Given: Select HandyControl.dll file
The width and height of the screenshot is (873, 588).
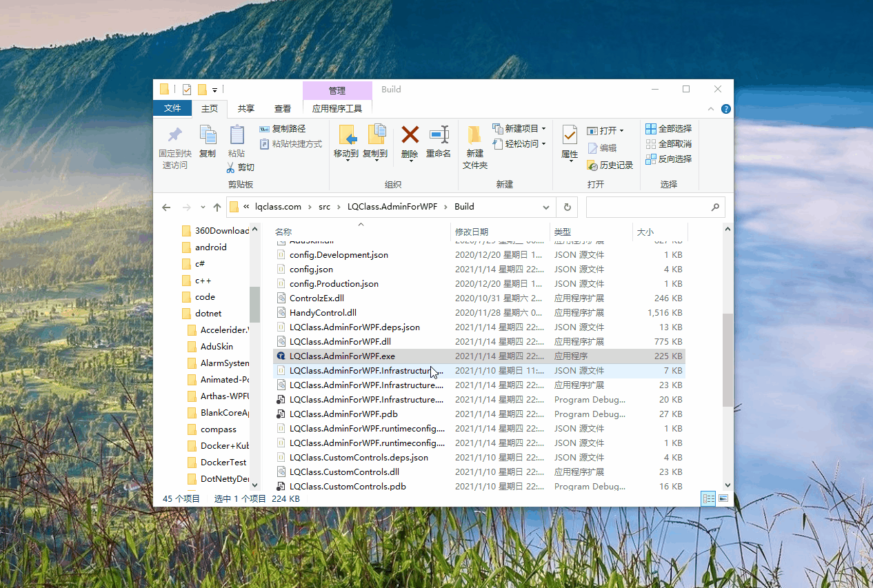Looking at the screenshot, I should coord(479,313).
